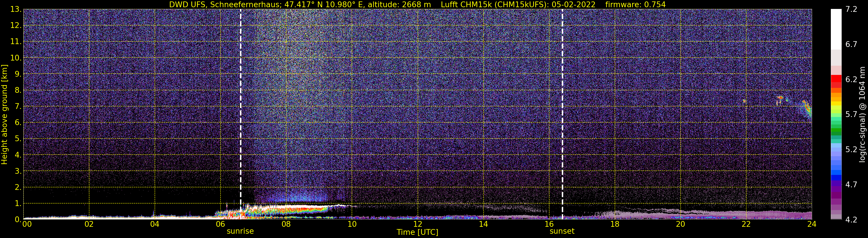Click the 'Time [UTC]' axis label
Image resolution: width=868 pixels, height=238 pixels.
[417, 232]
